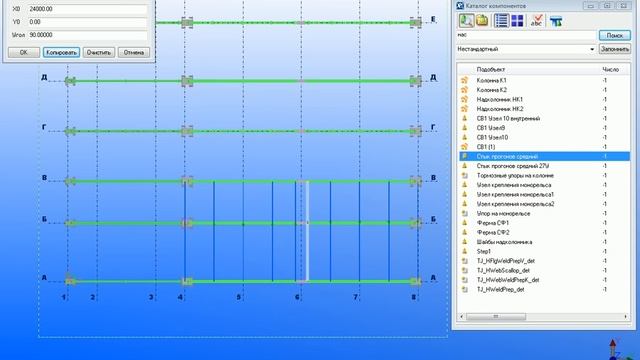
Task: Switch catalog to thumbnails view
Action: coord(517,20)
